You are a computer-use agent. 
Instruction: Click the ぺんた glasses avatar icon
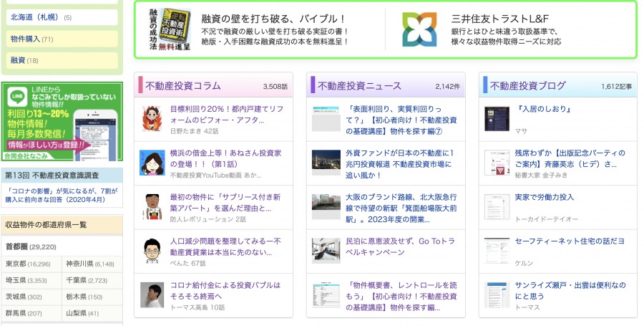152,251
